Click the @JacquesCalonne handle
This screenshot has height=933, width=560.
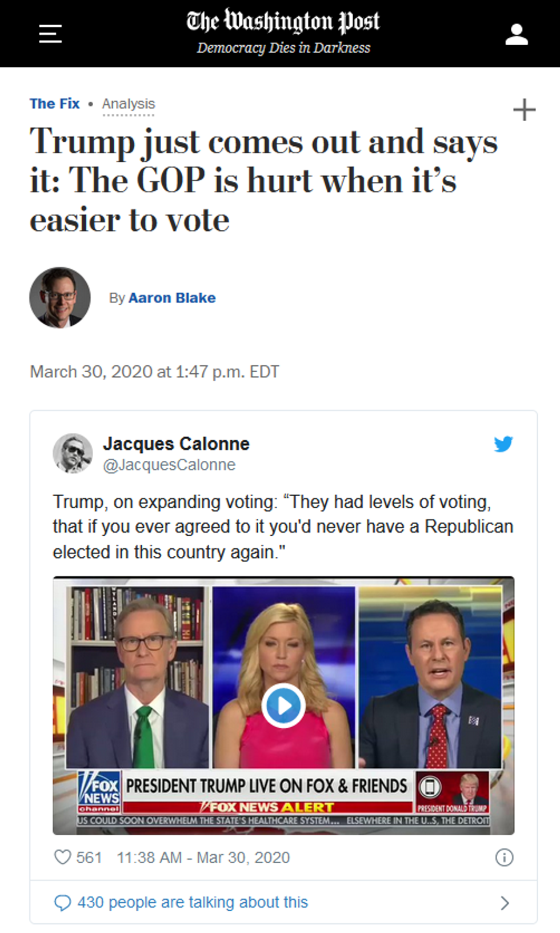(170, 465)
